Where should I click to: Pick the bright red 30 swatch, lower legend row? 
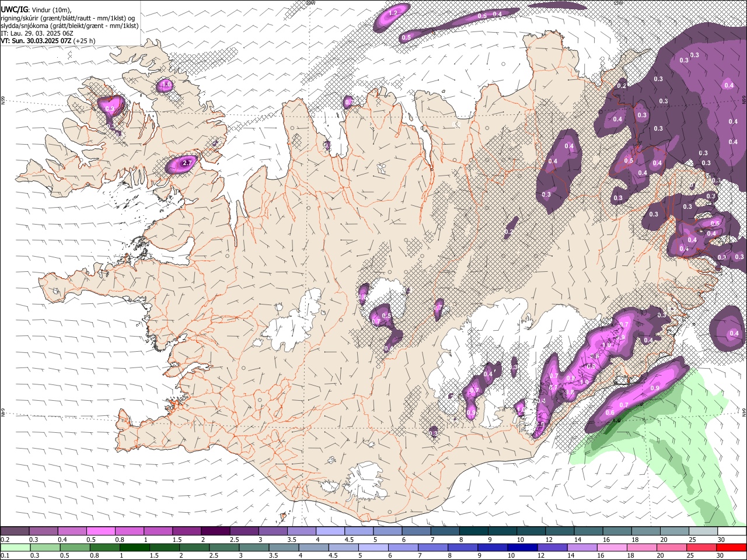731,548
